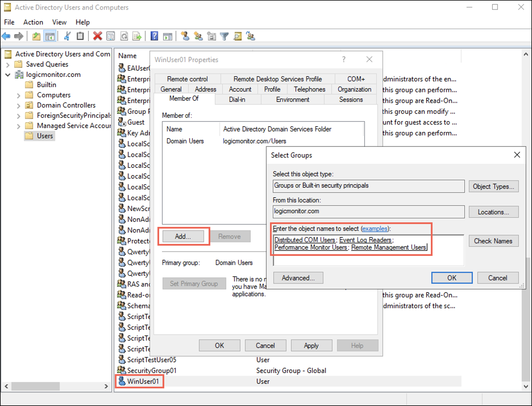The width and height of the screenshot is (532, 406).
Task: Open the Action menu
Action: [x=33, y=22]
